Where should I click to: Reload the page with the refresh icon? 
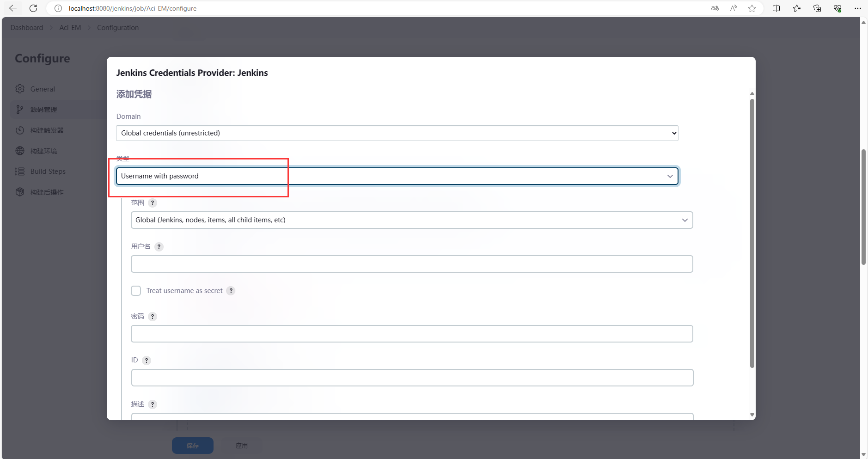33,8
